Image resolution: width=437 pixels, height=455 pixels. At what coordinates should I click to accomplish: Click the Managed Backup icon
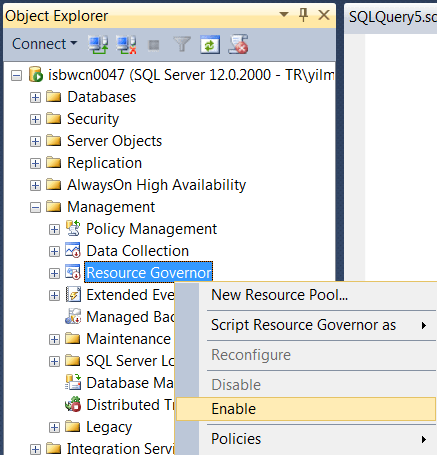click(73, 316)
